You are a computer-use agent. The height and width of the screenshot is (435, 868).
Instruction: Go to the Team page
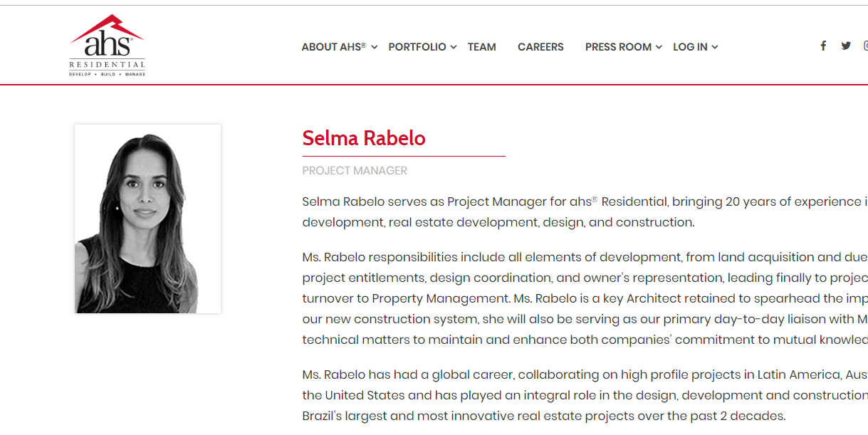[482, 47]
